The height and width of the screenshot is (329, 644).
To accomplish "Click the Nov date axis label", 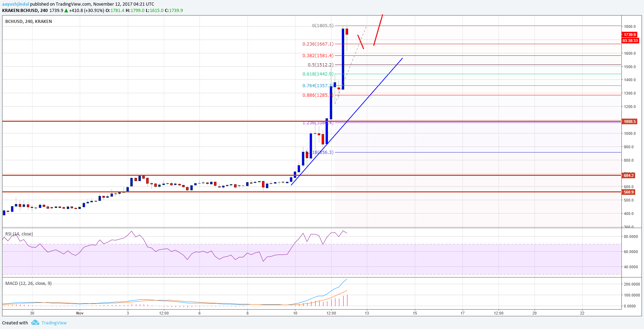I will click(x=80, y=313).
